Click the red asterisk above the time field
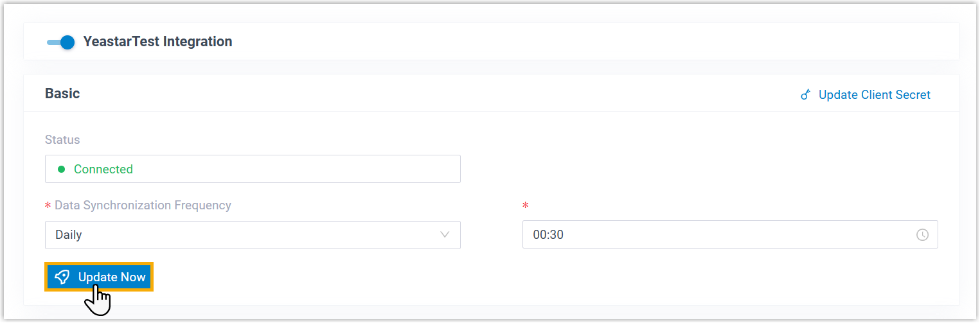 tap(526, 206)
